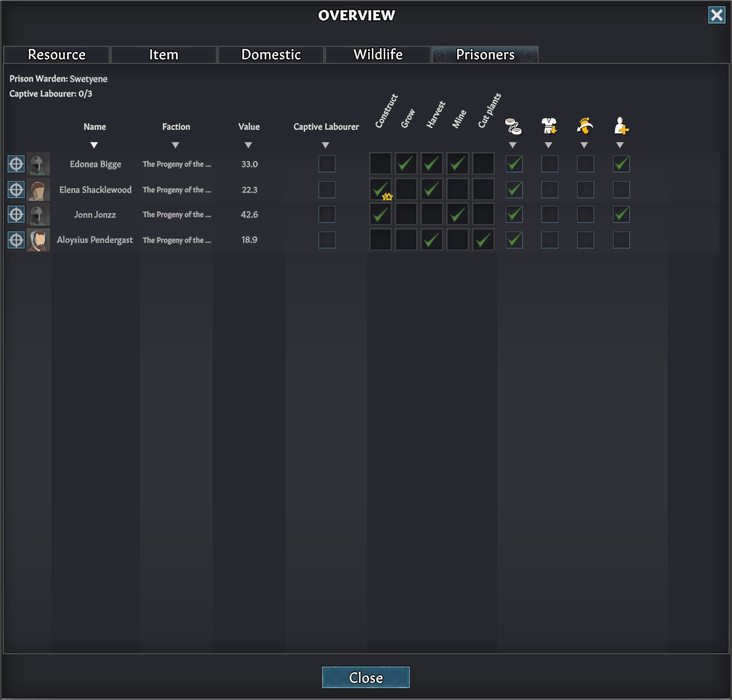Click the sort arrow under Captive Labourer

325,145
